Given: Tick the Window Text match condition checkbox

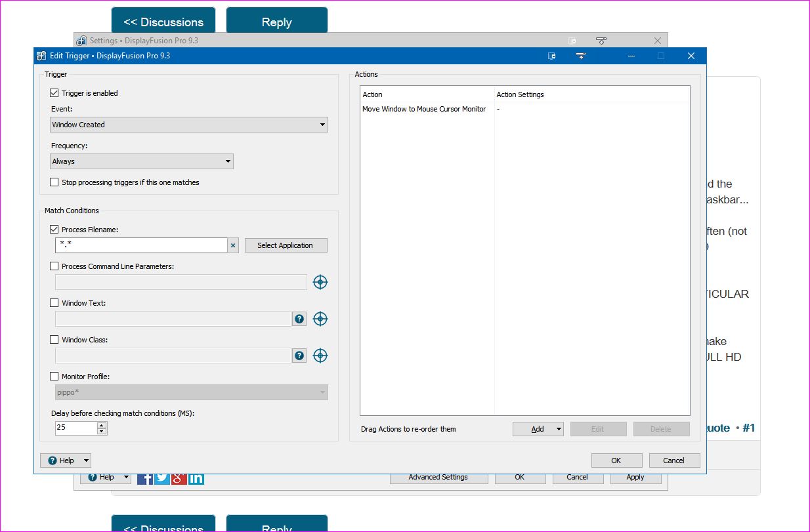Looking at the screenshot, I should coord(54,303).
